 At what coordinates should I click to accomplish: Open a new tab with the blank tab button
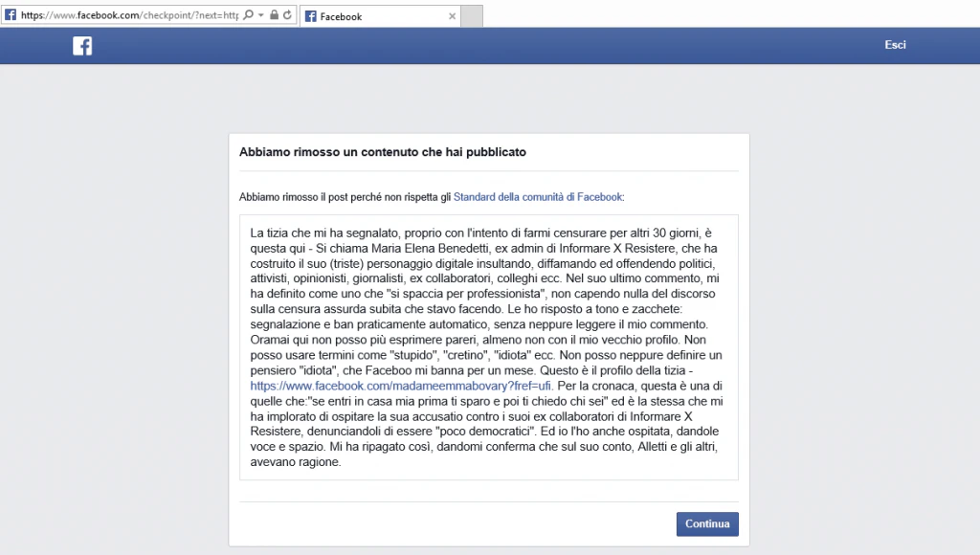(472, 16)
